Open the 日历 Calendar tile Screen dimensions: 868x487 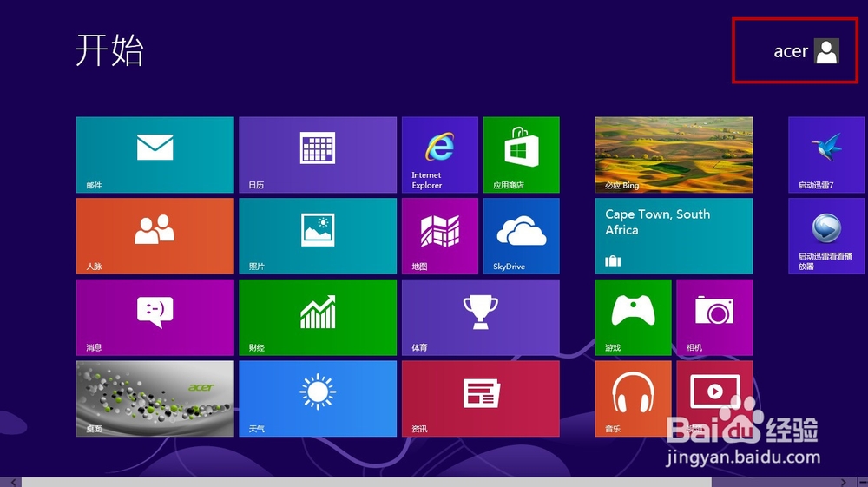click(318, 155)
